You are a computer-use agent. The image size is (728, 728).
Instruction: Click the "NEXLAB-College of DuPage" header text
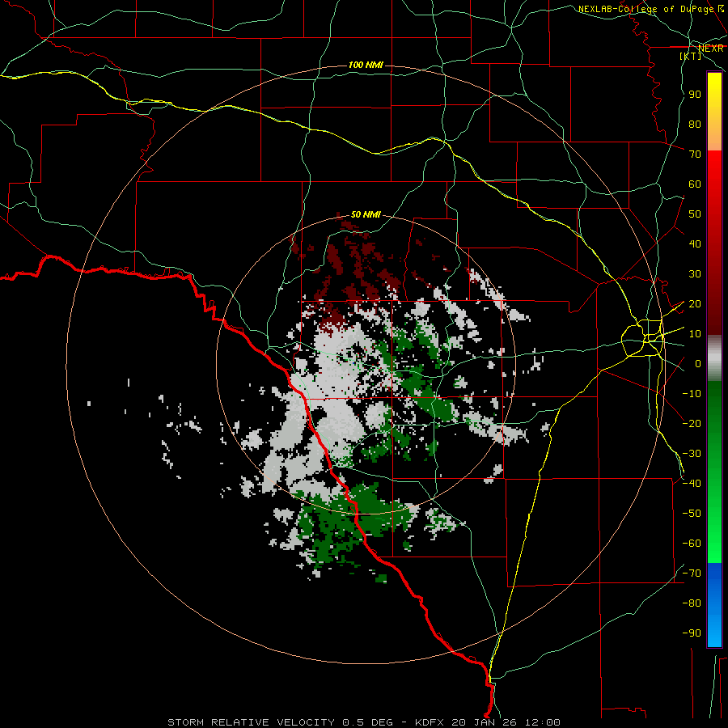click(x=645, y=9)
